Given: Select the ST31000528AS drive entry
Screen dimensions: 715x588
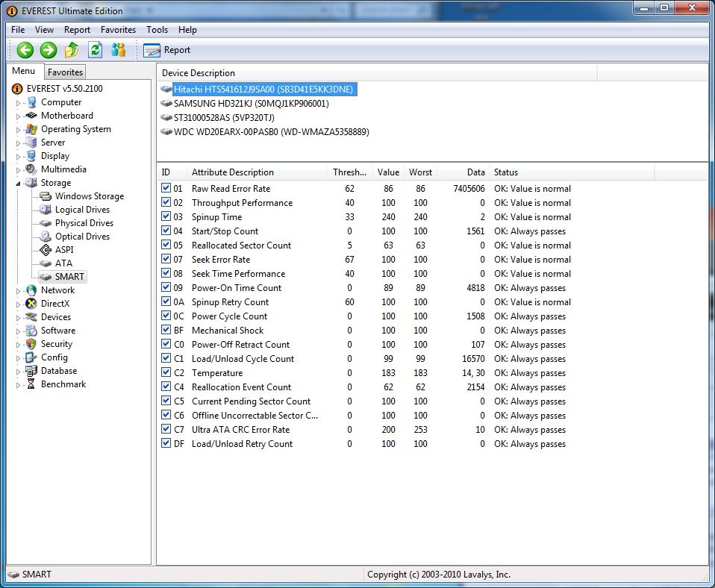Looking at the screenshot, I should pos(224,118).
